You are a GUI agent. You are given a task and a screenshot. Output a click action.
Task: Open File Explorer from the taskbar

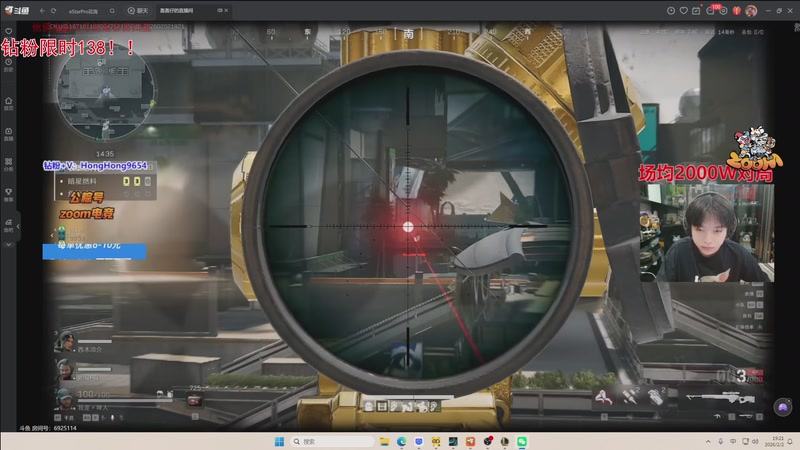click(x=384, y=442)
